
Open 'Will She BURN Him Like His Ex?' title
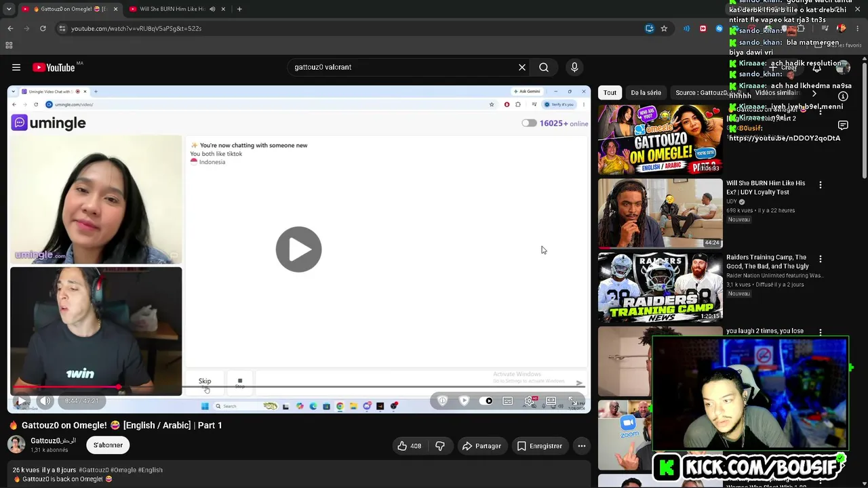[766, 188]
